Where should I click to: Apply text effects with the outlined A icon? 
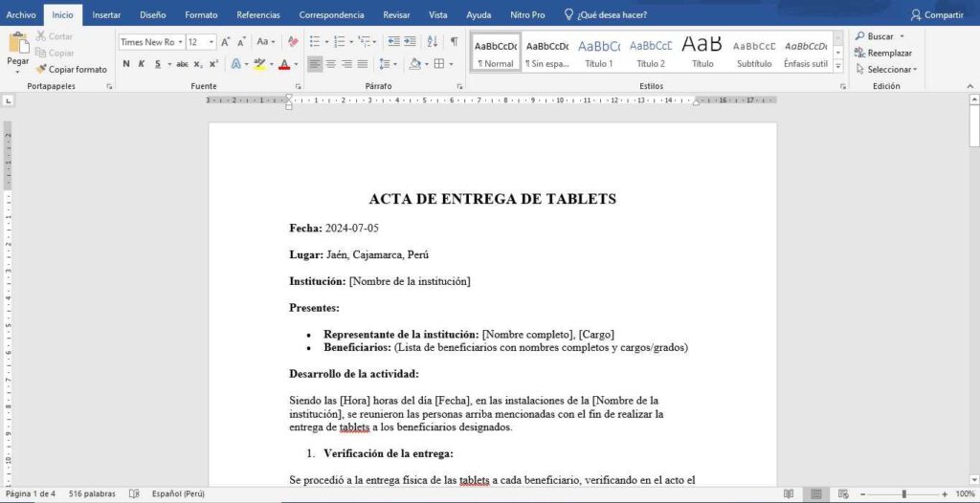236,64
